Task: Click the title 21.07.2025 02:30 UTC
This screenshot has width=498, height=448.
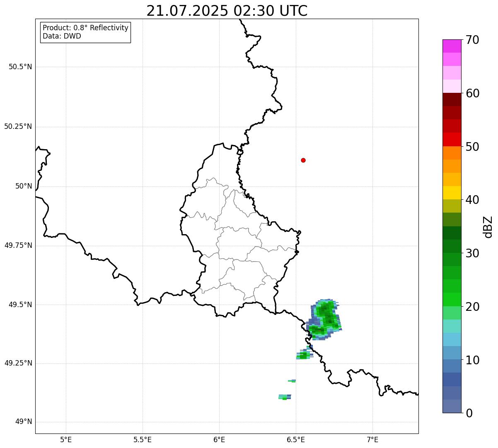Action: point(227,11)
